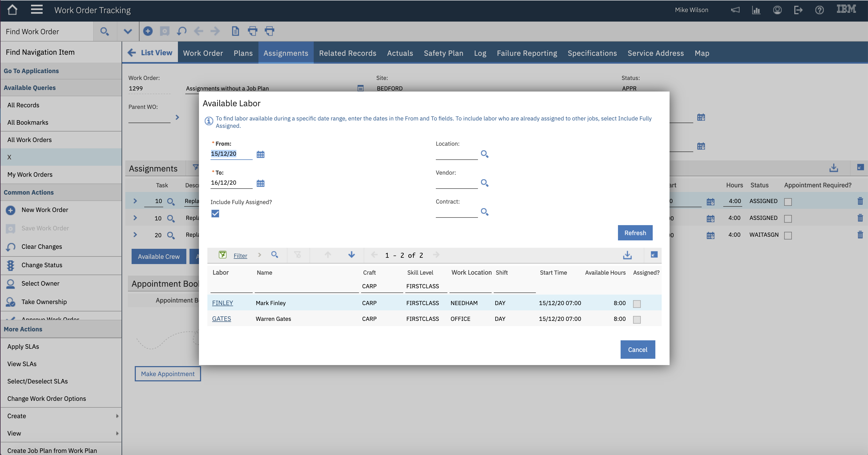
Task: Click the Refresh button
Action: 635,233
